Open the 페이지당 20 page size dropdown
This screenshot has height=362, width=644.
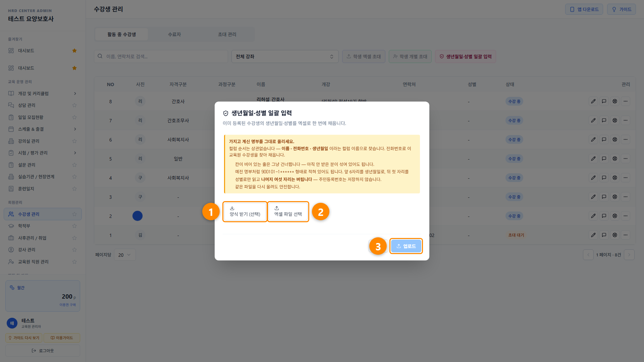[125, 255]
